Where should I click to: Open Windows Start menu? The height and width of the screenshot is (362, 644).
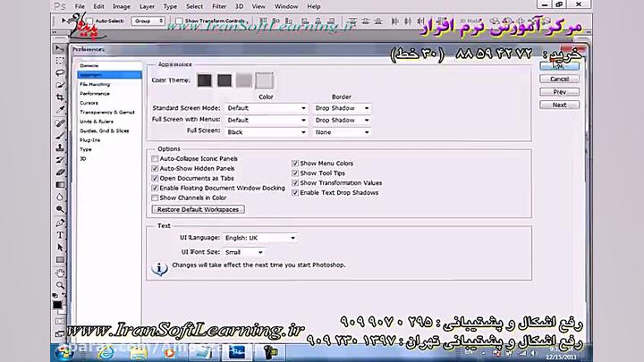click(64, 352)
